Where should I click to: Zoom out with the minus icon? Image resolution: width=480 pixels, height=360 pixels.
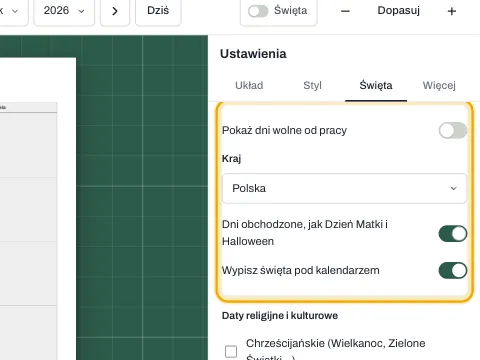[345, 11]
